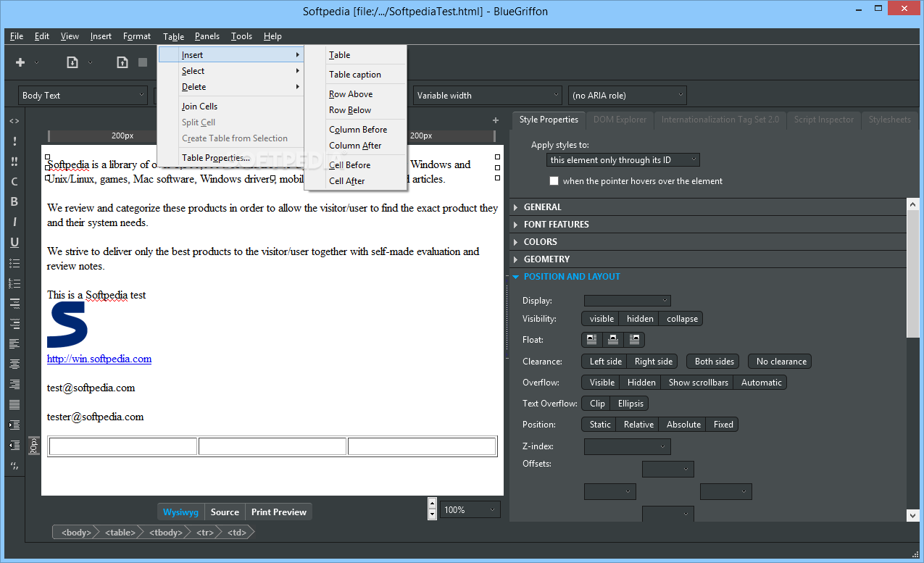This screenshot has height=563, width=924.
Task: Set Float right icon in Position panel
Action: tap(634, 339)
